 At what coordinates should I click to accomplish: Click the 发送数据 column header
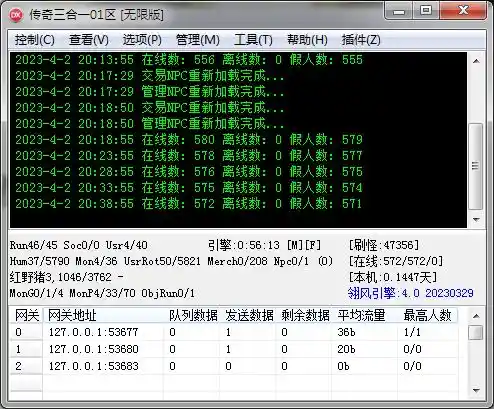click(x=249, y=315)
